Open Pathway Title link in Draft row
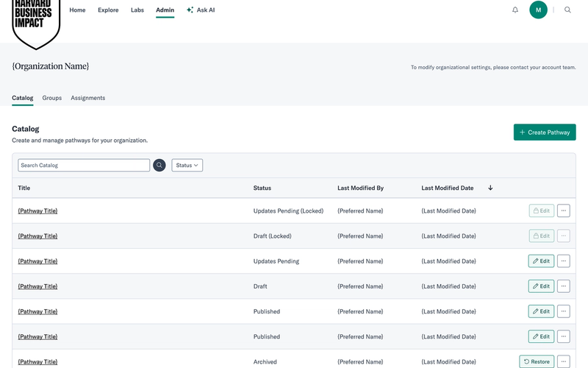The image size is (588, 368). [38, 286]
